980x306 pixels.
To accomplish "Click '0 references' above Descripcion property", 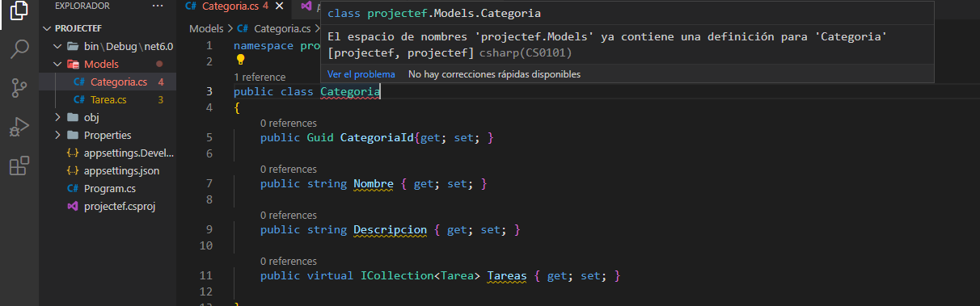I will [x=289, y=216].
